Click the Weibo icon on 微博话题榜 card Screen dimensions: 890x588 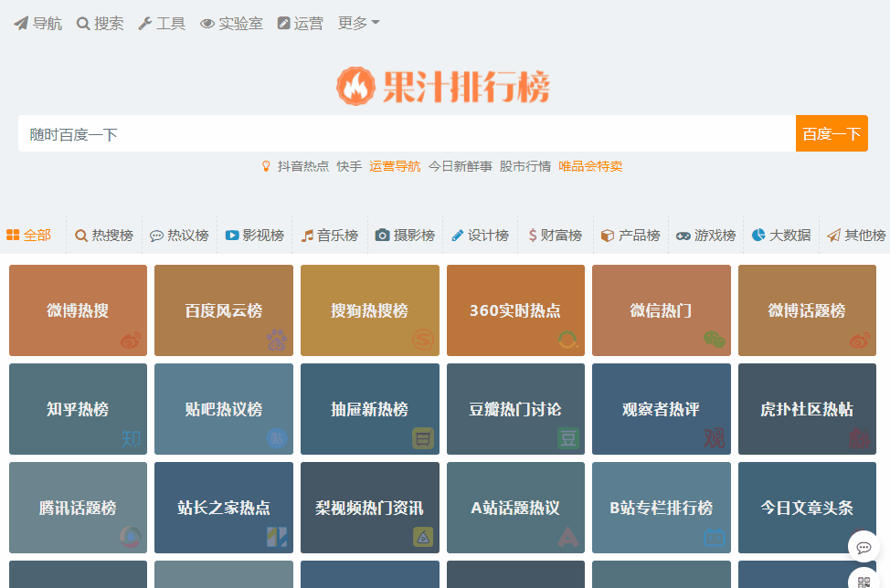pyautogui.click(x=860, y=341)
